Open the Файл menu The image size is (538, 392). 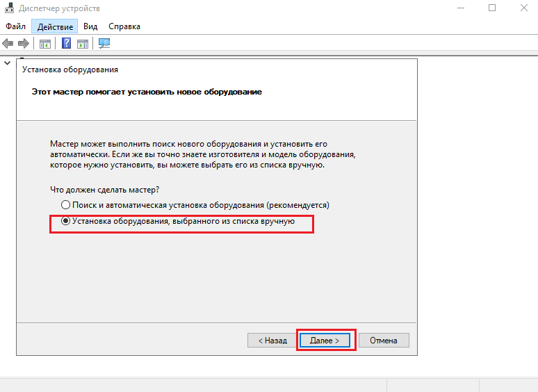click(x=15, y=26)
